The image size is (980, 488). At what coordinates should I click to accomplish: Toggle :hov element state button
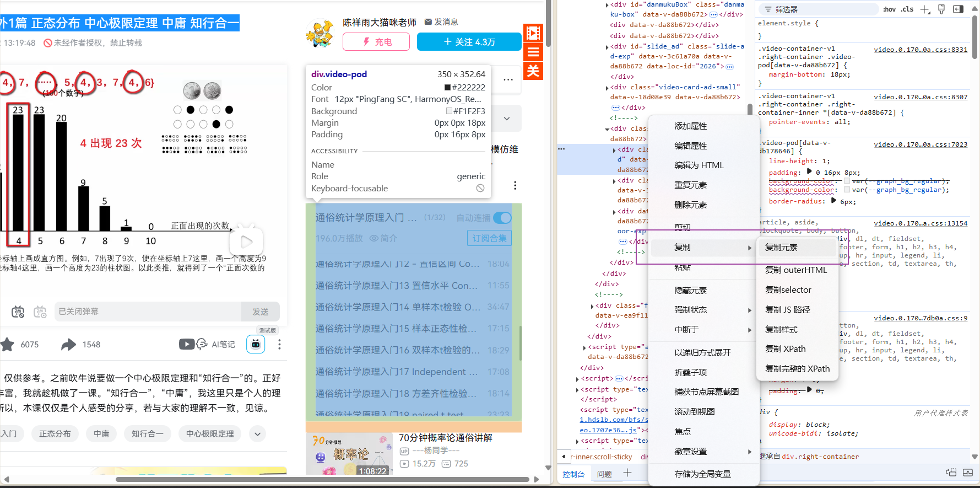pos(889,9)
